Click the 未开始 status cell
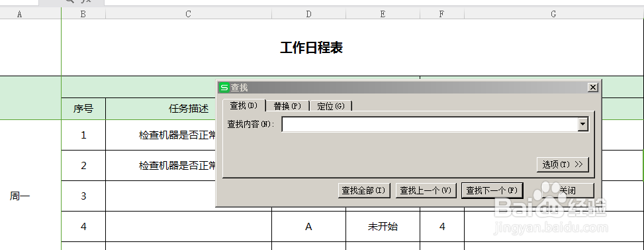The image size is (644, 250). [x=383, y=226]
